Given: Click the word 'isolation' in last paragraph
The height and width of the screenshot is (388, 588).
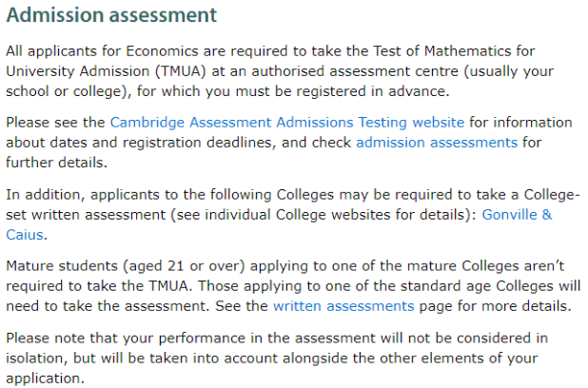Looking at the screenshot, I should pos(36,359).
